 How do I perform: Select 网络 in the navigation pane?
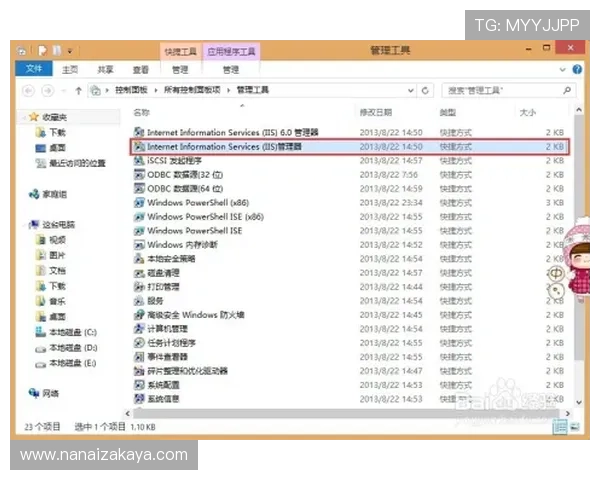pos(44,393)
